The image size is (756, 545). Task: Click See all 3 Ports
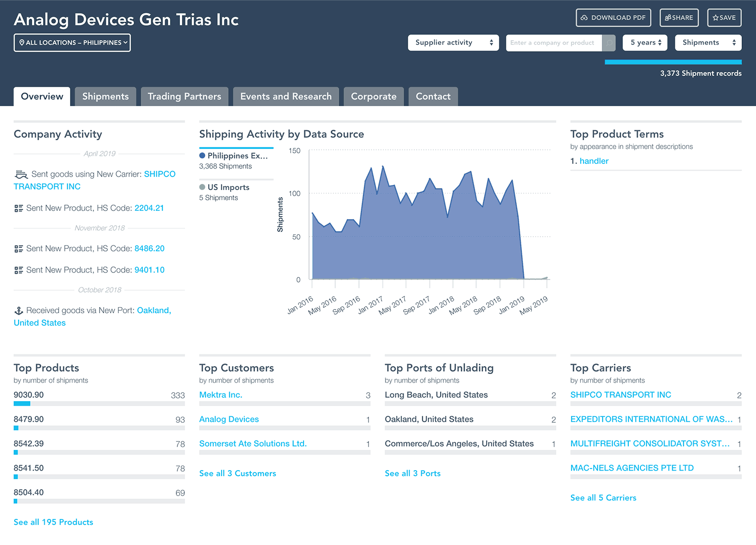[x=413, y=474]
